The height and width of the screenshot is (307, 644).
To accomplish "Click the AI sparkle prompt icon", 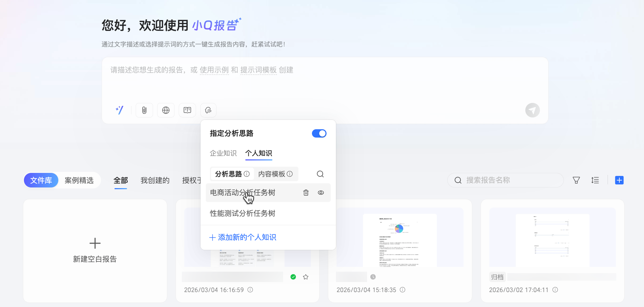I will pos(119,110).
